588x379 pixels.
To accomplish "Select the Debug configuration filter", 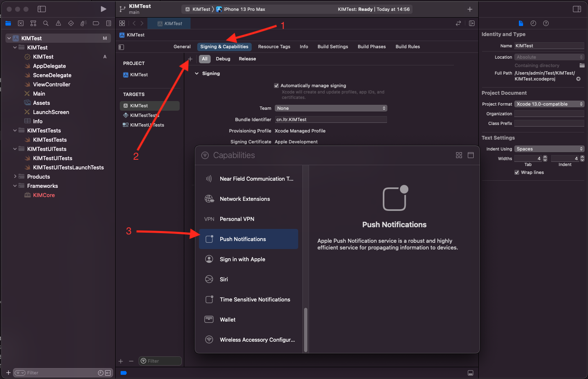I will (x=223, y=59).
